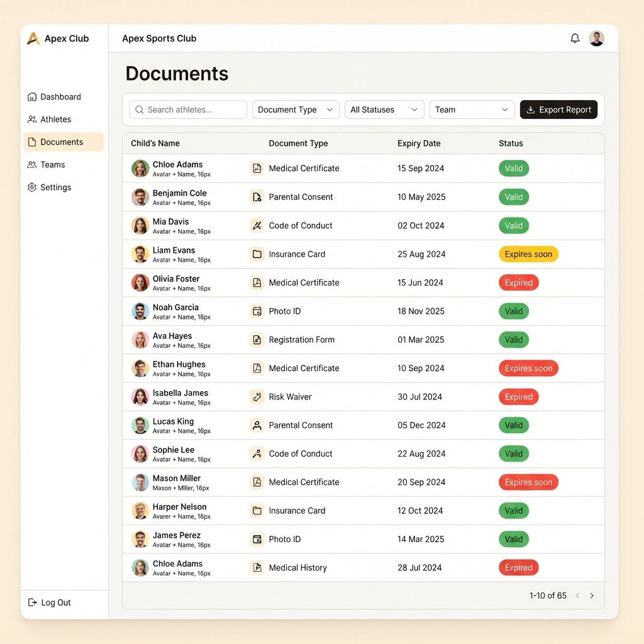Go to the previous page of results
644x644 pixels.
pyautogui.click(x=578, y=596)
